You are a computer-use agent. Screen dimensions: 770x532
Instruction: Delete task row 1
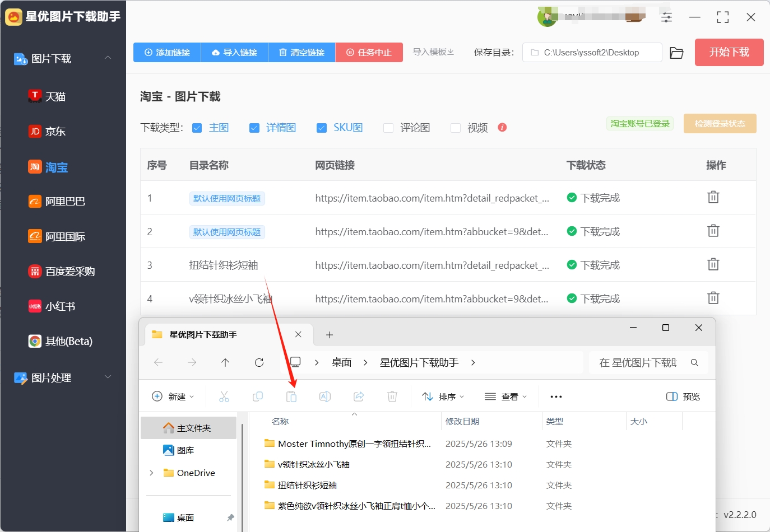click(x=713, y=197)
